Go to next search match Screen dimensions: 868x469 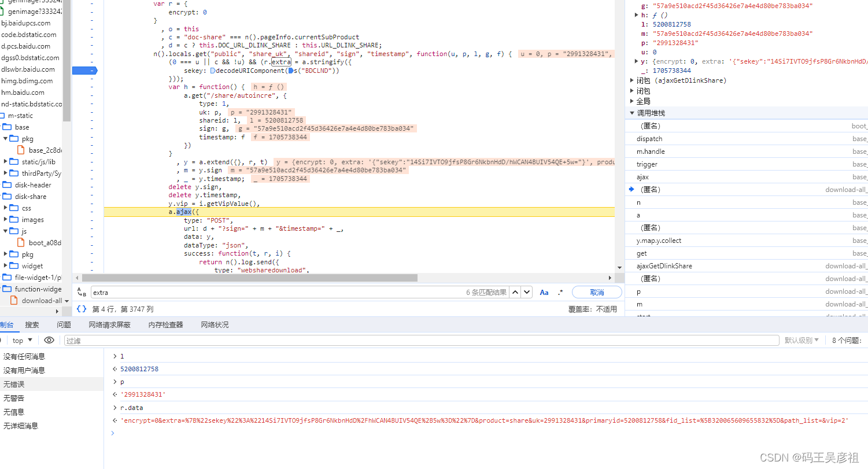click(526, 292)
